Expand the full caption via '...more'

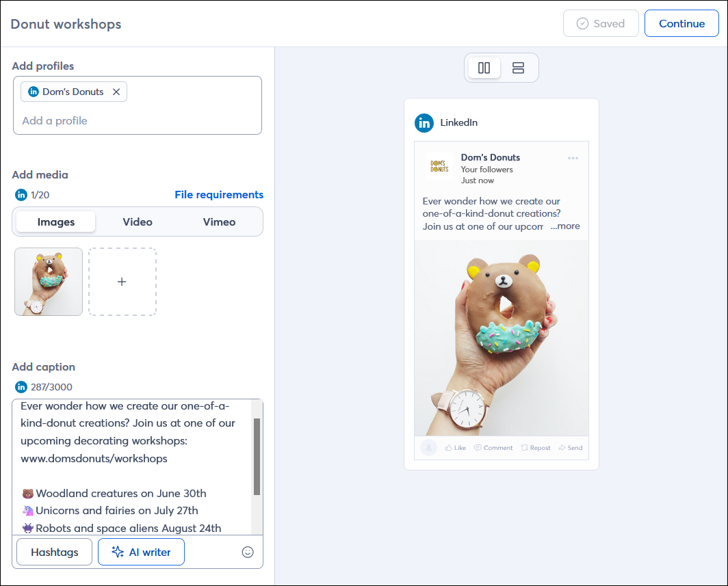[564, 226]
